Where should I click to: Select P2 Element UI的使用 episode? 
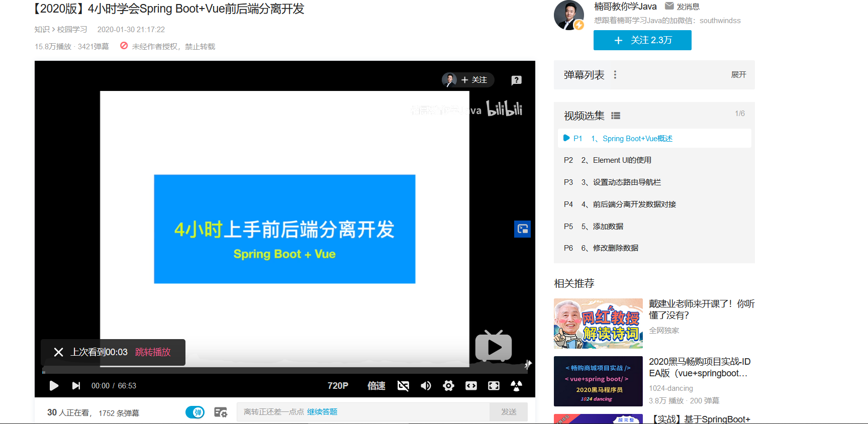click(x=654, y=160)
